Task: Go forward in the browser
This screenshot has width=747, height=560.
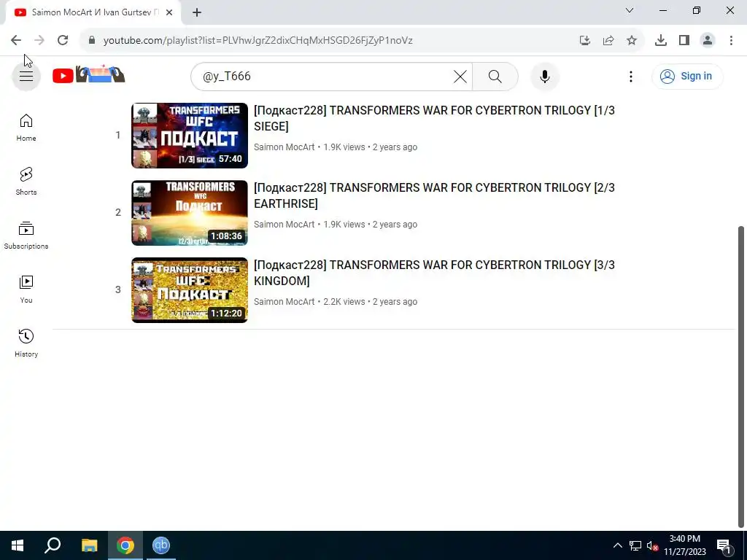Action: tap(39, 41)
